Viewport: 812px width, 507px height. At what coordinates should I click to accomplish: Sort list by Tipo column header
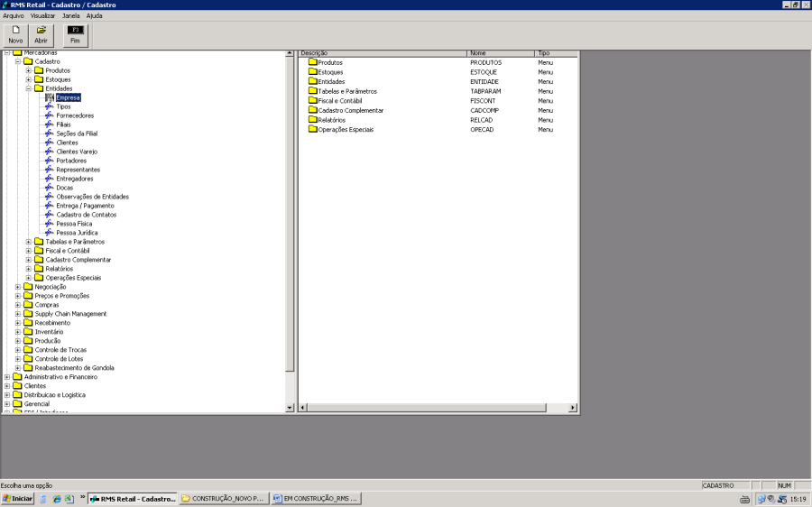point(556,53)
